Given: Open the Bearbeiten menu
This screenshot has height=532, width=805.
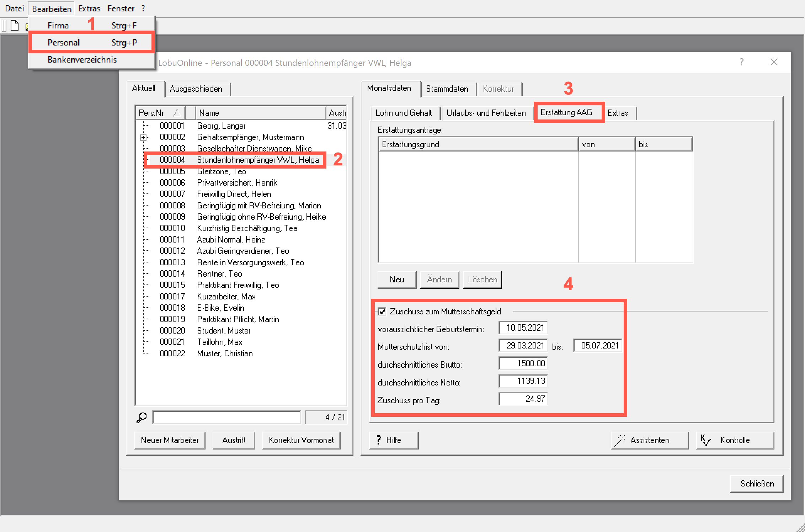Looking at the screenshot, I should pyautogui.click(x=52, y=9).
